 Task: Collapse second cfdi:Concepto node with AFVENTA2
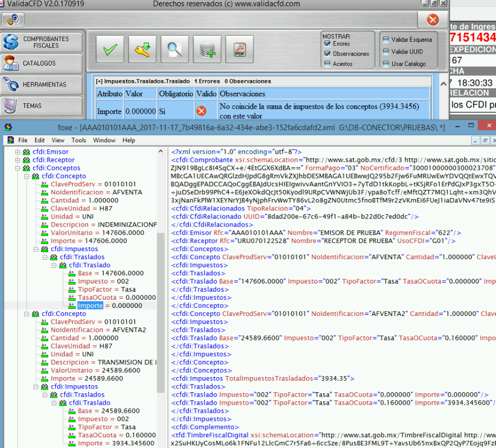[27, 314]
